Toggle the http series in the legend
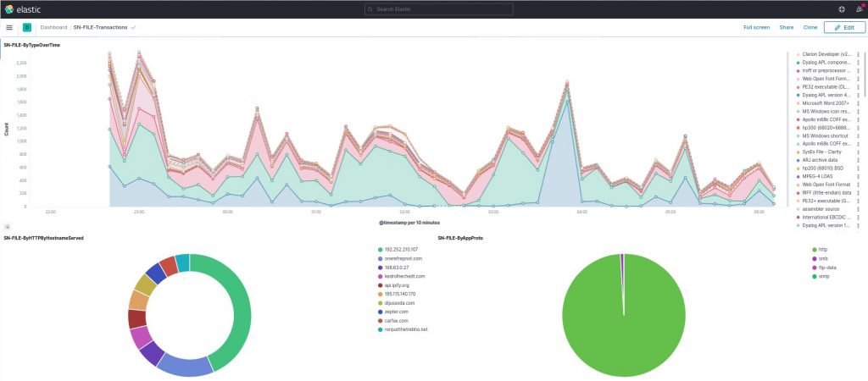 pos(822,250)
